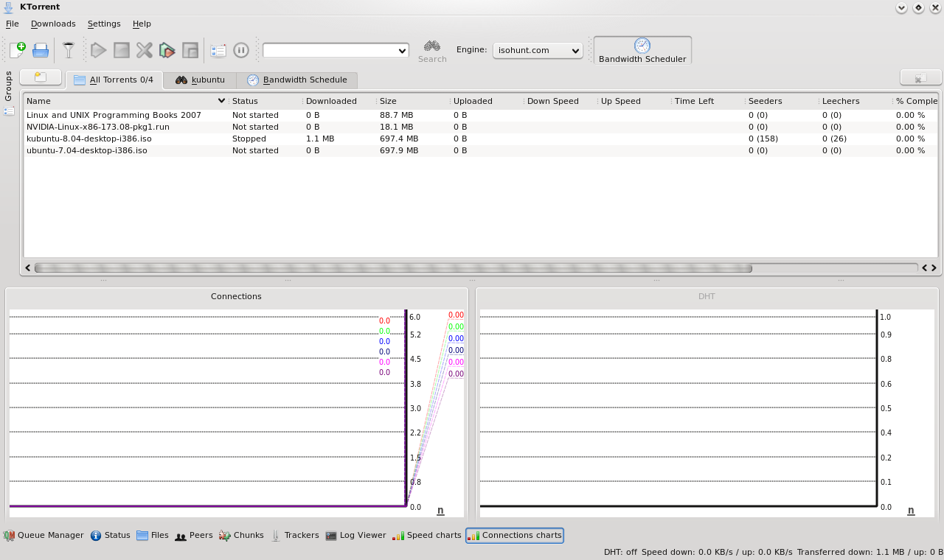
Task: Open the Log Viewer bottom tab
Action: click(355, 536)
